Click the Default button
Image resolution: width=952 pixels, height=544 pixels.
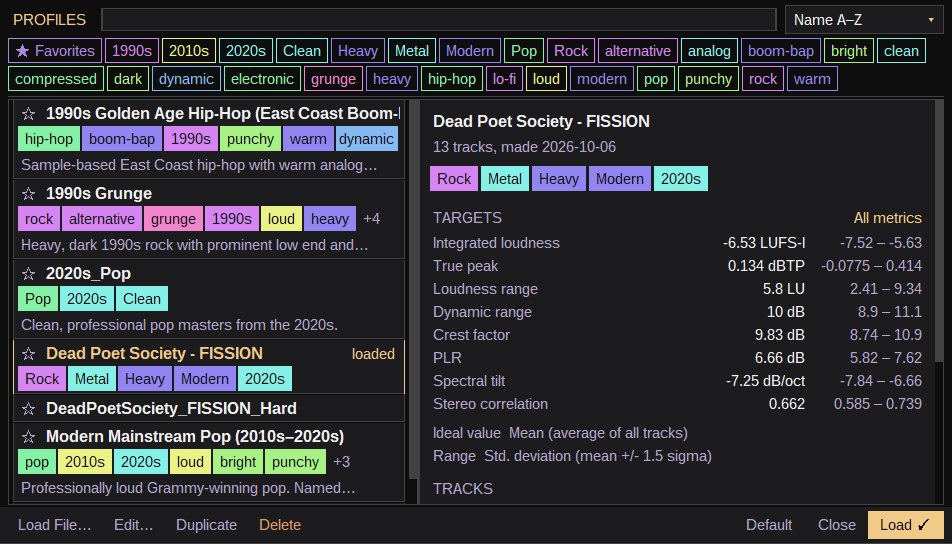tap(769, 525)
